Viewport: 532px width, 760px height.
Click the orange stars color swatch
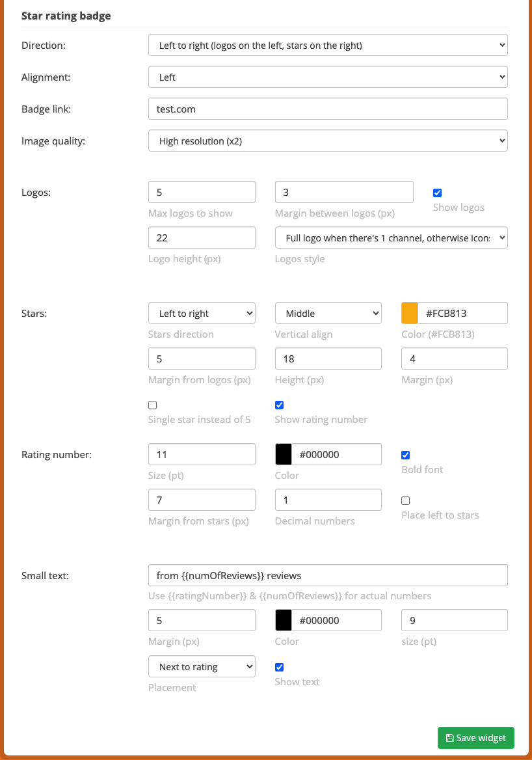410,313
